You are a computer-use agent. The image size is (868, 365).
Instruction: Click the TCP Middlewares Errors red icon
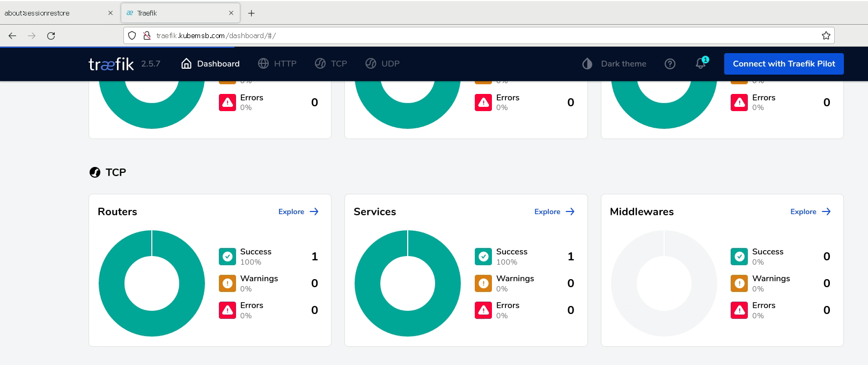point(739,310)
